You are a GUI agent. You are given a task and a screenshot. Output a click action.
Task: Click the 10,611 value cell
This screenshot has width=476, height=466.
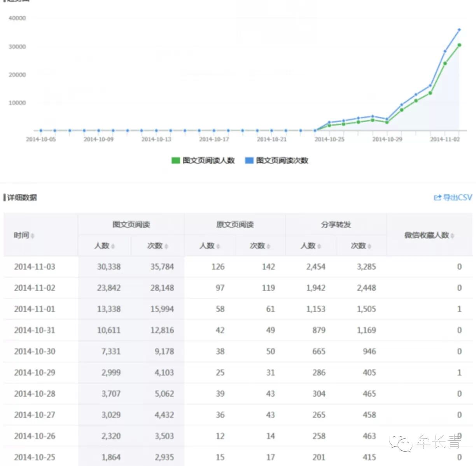coord(109,330)
